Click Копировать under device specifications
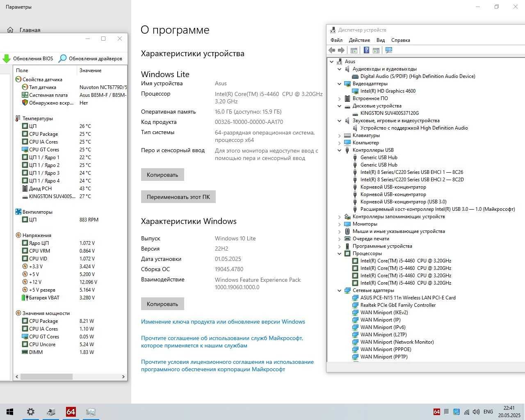The width and height of the screenshot is (525, 420). click(x=162, y=175)
